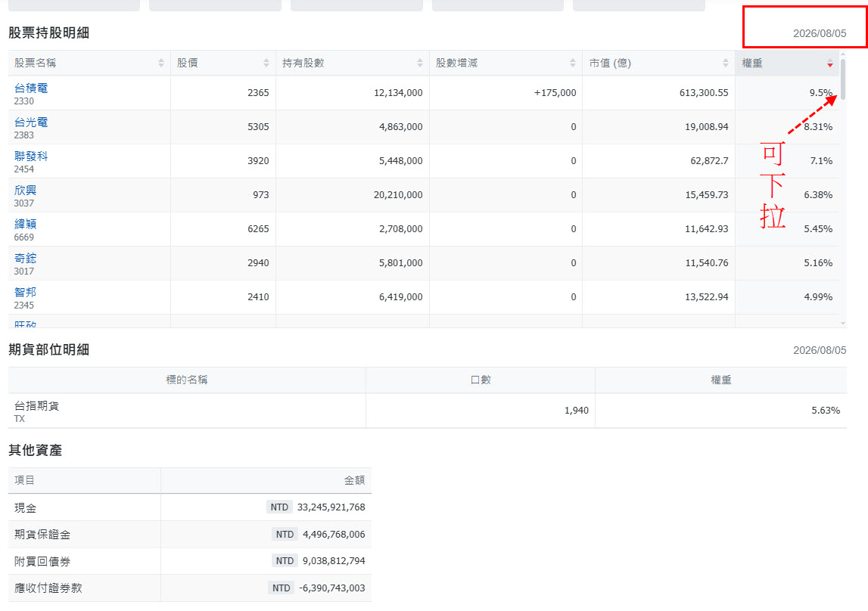Click 台積電 market value 613,300.55

point(704,93)
